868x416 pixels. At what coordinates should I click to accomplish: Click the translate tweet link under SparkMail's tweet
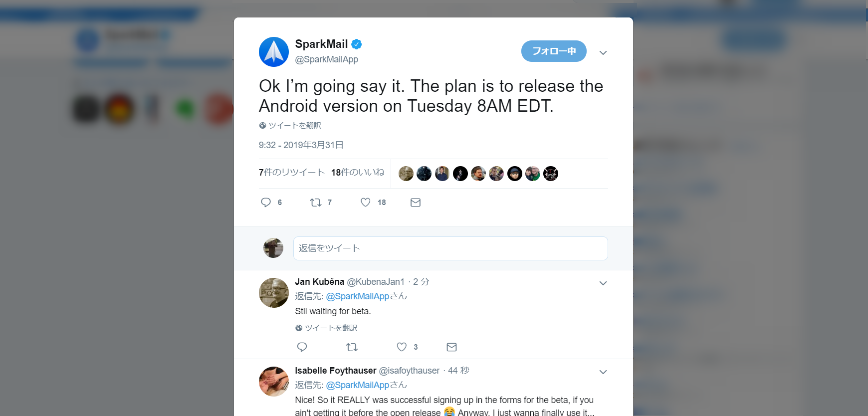[x=290, y=125]
